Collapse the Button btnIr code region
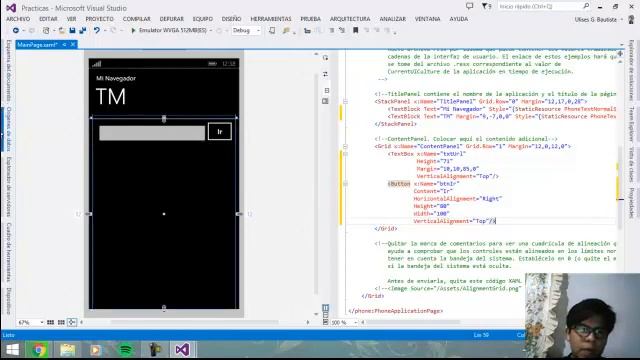 point(345,184)
